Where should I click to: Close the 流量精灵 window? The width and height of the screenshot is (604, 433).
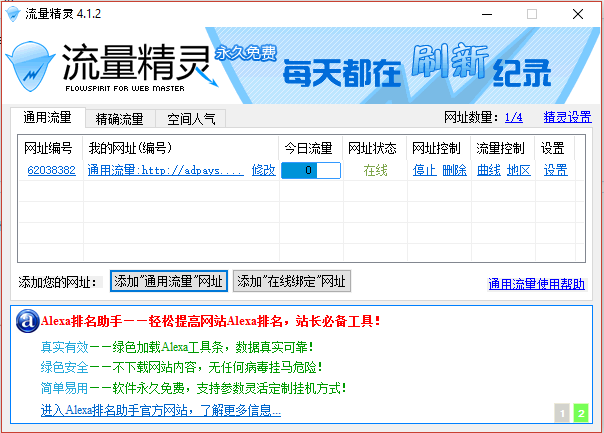(x=577, y=15)
